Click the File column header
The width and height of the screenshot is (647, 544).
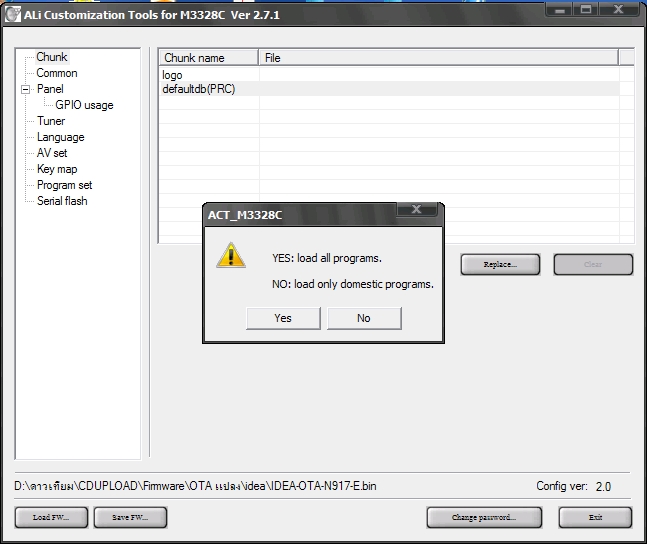[x=439, y=58]
